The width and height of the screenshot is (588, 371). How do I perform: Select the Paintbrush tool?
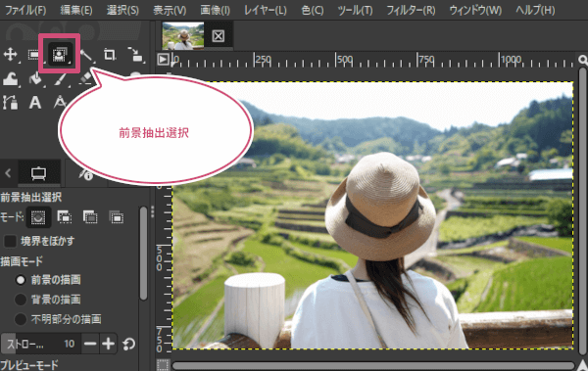tap(61, 79)
